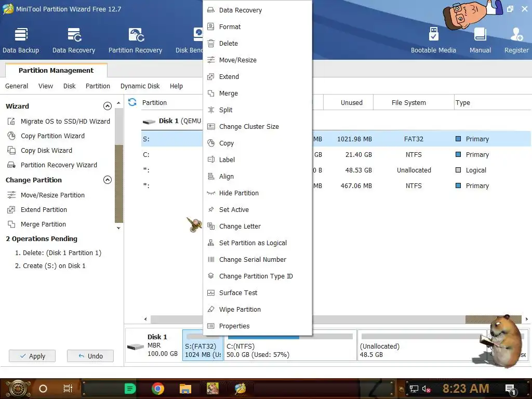Screen dimensions: 532x399
Task: Choose Move/Resize Partition in sidebar
Action: click(46, 195)
